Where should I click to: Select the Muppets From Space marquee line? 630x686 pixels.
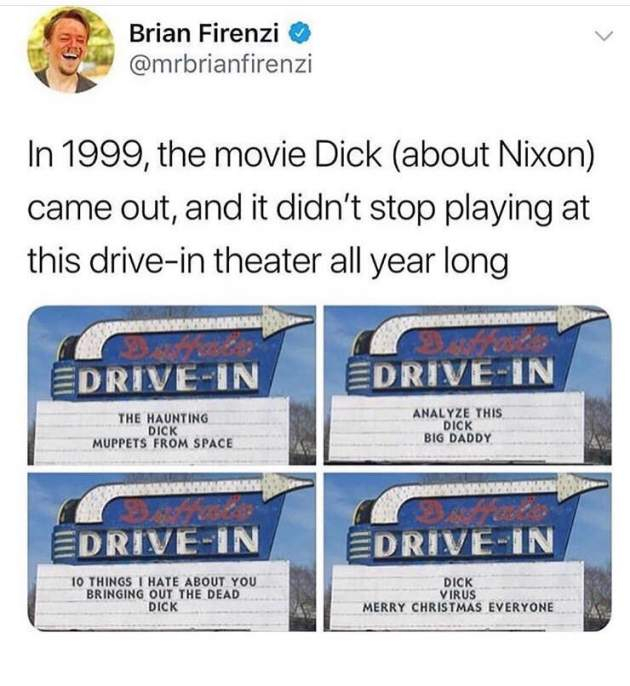162,443
